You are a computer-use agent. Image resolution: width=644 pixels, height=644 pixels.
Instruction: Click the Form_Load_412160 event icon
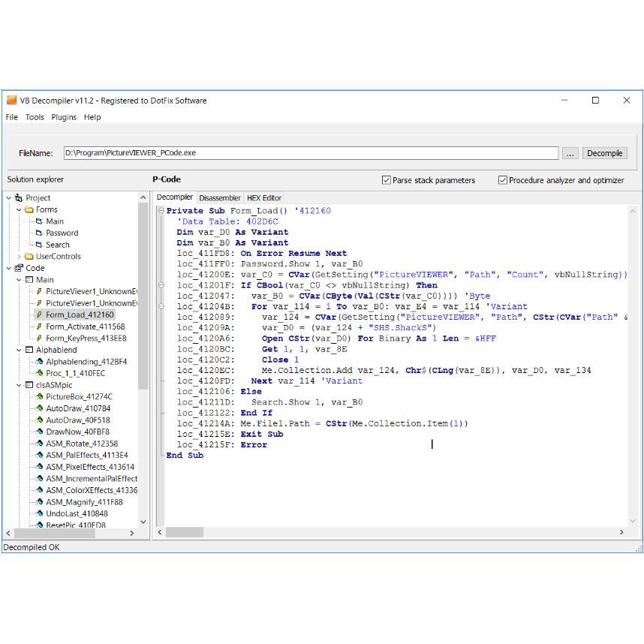pyautogui.click(x=39, y=314)
